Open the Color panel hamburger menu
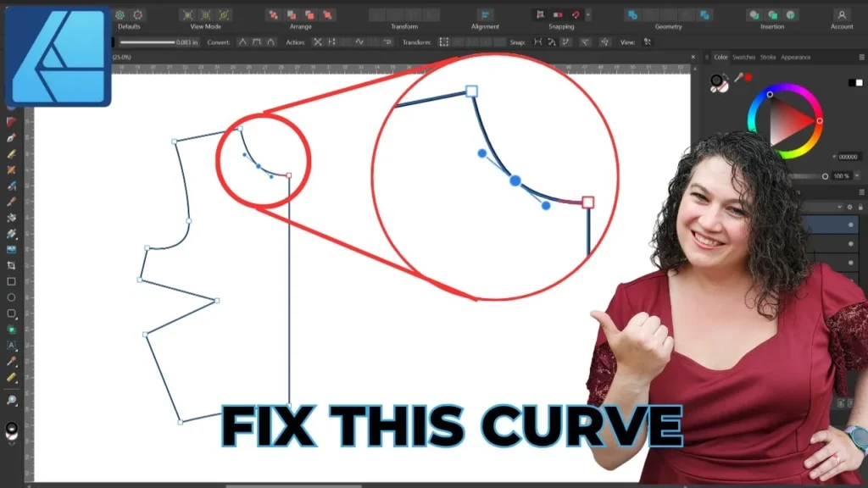The height and width of the screenshot is (488, 868). 862,57
